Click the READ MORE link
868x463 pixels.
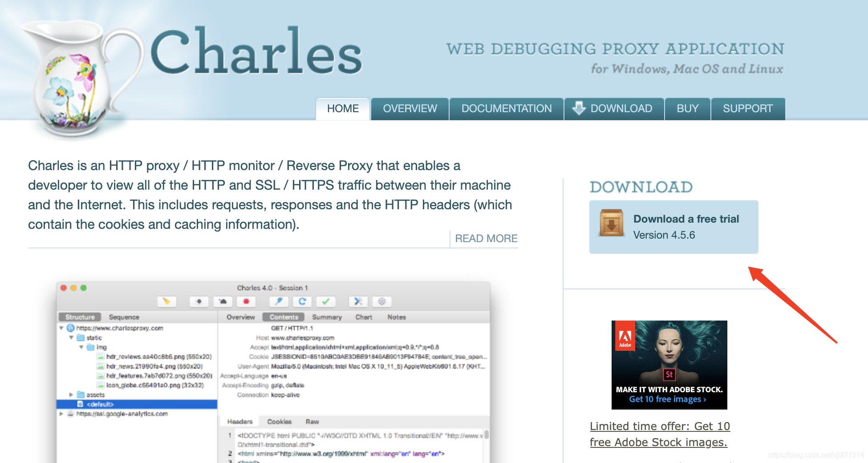click(x=486, y=239)
